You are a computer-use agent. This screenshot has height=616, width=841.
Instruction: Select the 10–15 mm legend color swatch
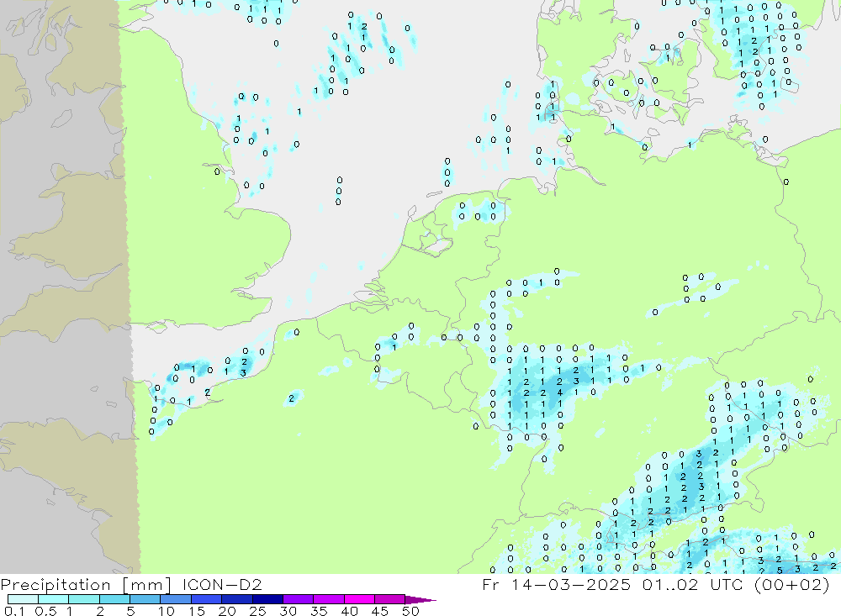click(x=176, y=599)
